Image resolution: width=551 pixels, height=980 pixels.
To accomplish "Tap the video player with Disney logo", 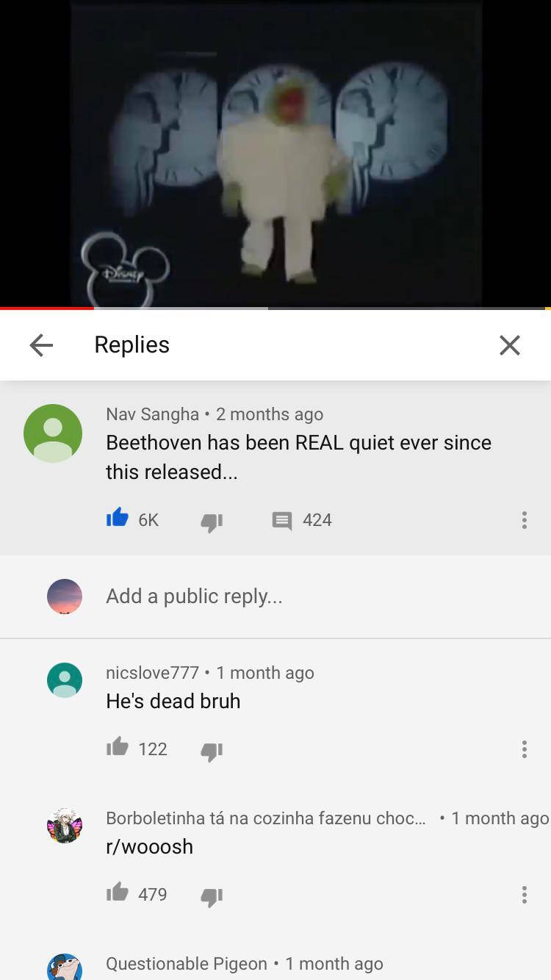I will click(x=275, y=153).
